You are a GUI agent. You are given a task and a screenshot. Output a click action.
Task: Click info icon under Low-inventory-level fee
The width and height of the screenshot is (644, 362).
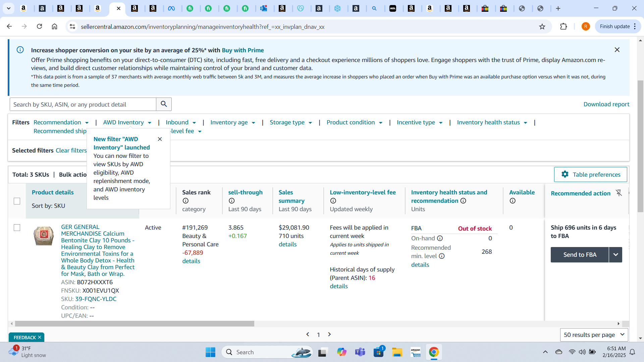tap(333, 201)
